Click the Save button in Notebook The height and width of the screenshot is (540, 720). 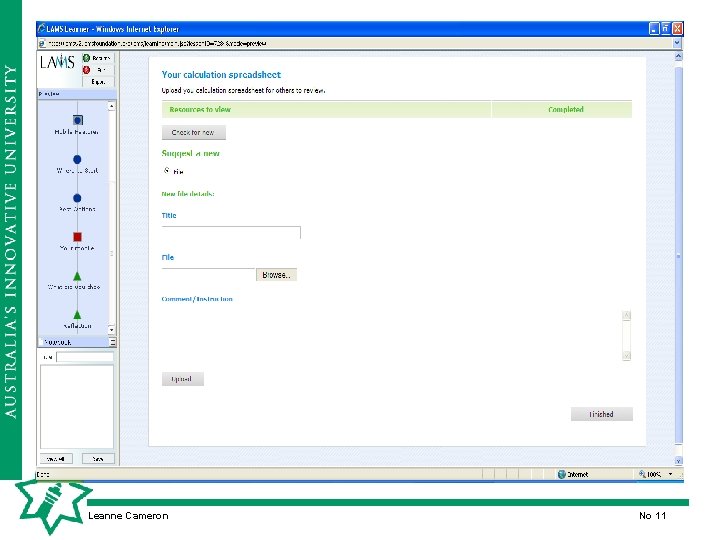(x=98, y=459)
